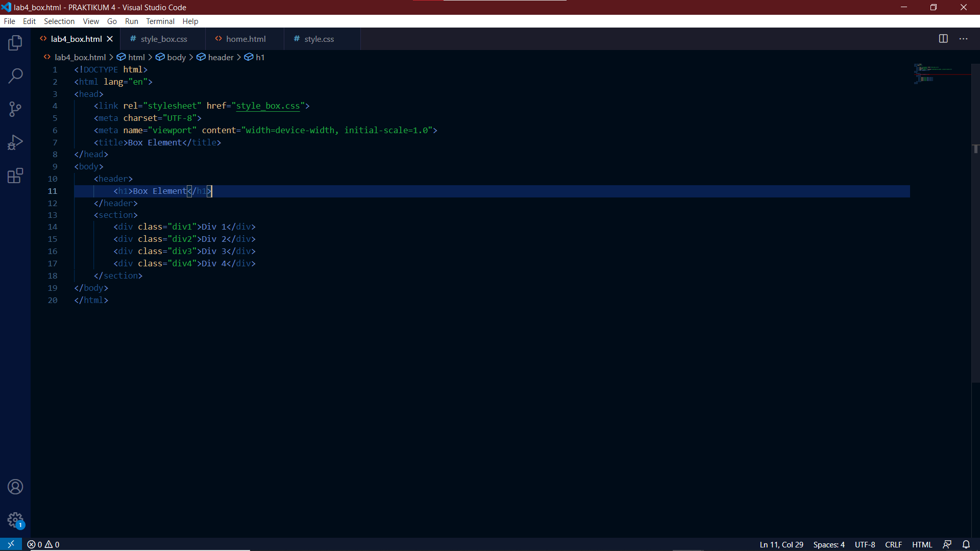This screenshot has height=551, width=980.
Task: Expand the header breadcrumb item
Action: tap(215, 57)
